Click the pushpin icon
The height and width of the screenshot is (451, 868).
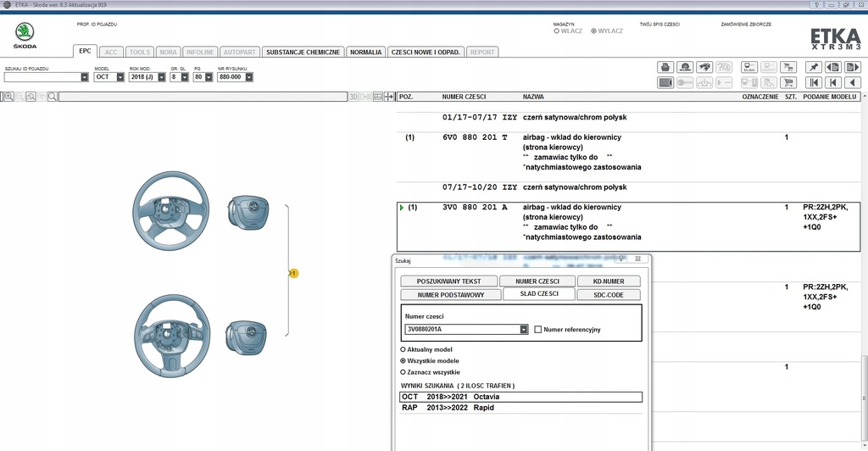(x=813, y=67)
